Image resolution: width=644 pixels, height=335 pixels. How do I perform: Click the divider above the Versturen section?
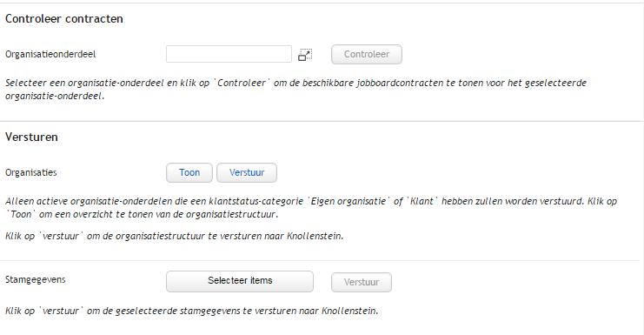click(x=322, y=121)
